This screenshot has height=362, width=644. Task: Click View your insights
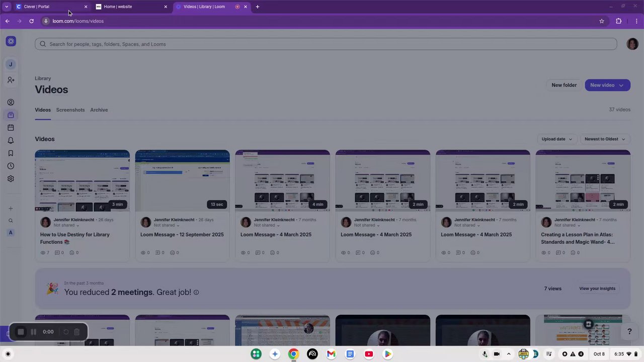point(597,289)
